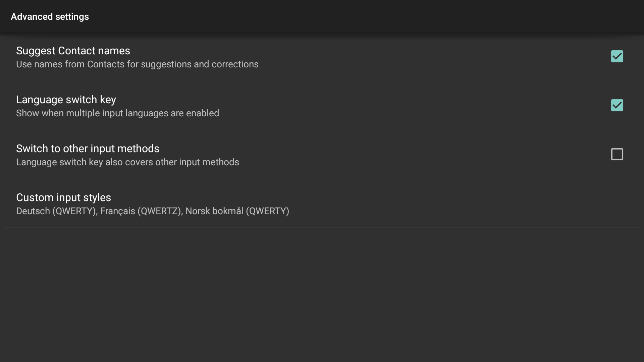Image resolution: width=644 pixels, height=362 pixels.
Task: Open Custom input styles
Action: (63, 197)
